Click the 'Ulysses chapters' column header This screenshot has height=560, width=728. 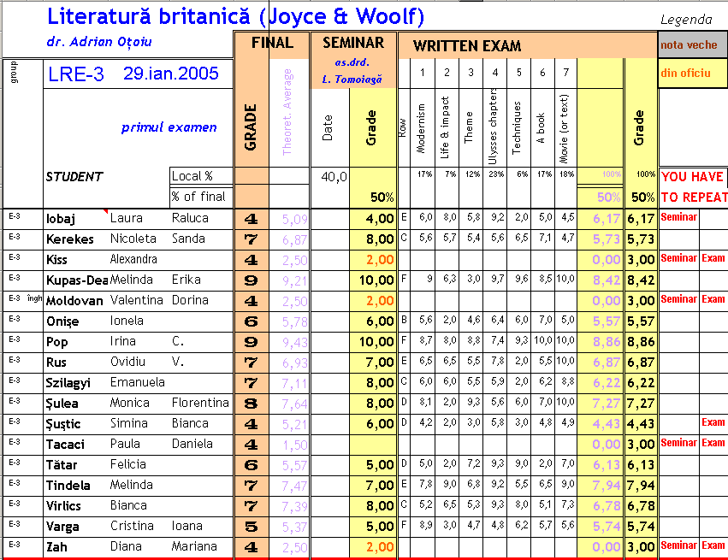(x=493, y=127)
